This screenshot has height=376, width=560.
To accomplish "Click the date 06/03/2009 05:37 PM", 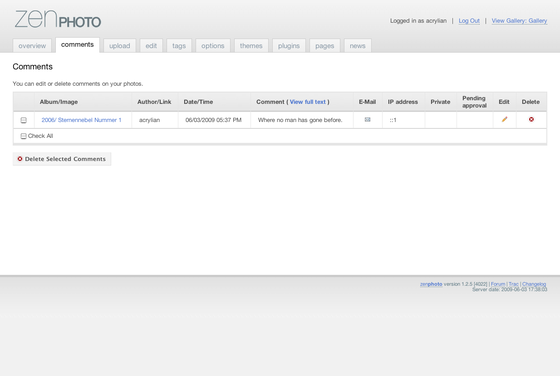I will (213, 120).
